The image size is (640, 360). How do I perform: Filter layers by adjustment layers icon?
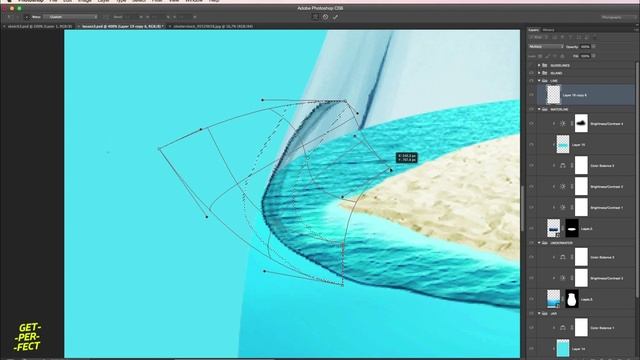[x=562, y=37]
